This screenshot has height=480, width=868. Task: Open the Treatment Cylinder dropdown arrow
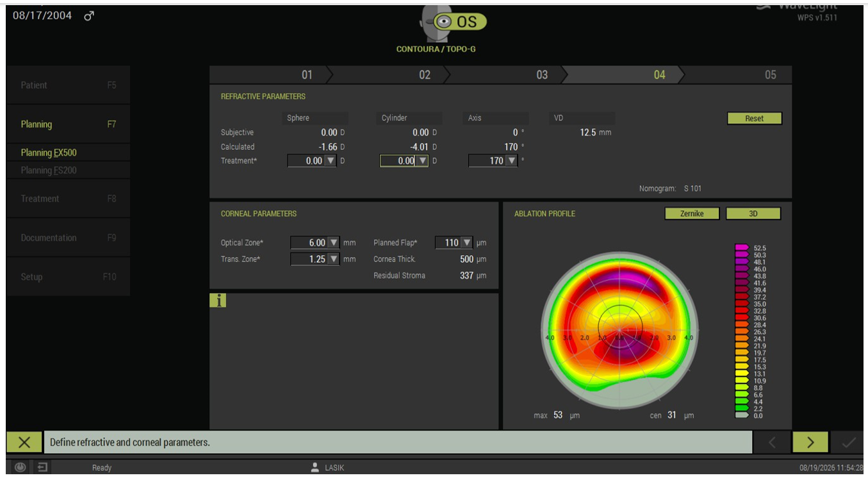click(423, 161)
